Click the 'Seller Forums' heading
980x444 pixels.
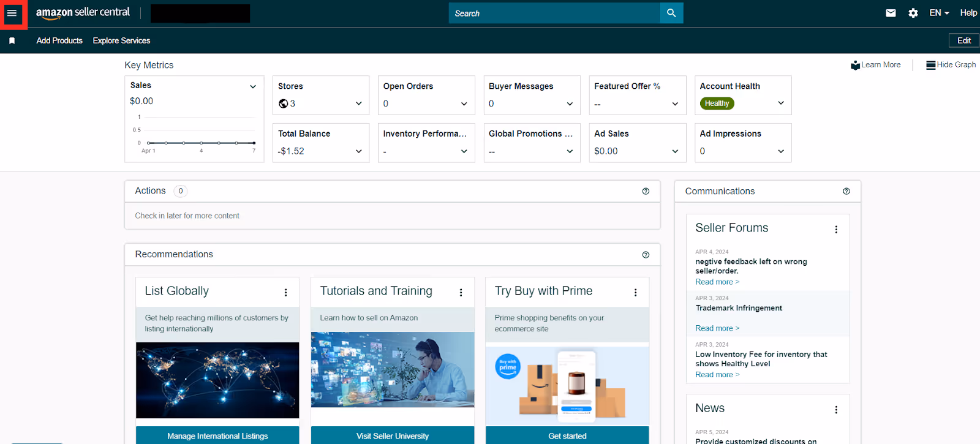pos(731,228)
